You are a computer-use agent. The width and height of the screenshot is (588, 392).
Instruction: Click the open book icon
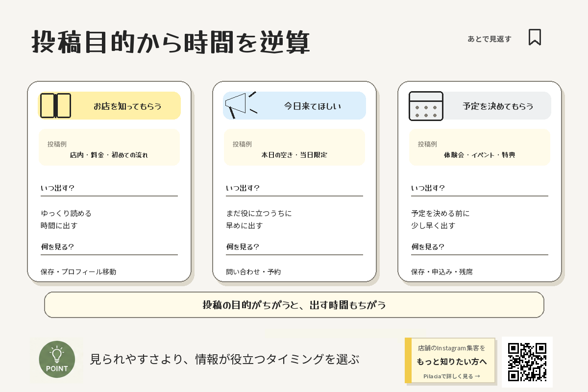point(55,105)
